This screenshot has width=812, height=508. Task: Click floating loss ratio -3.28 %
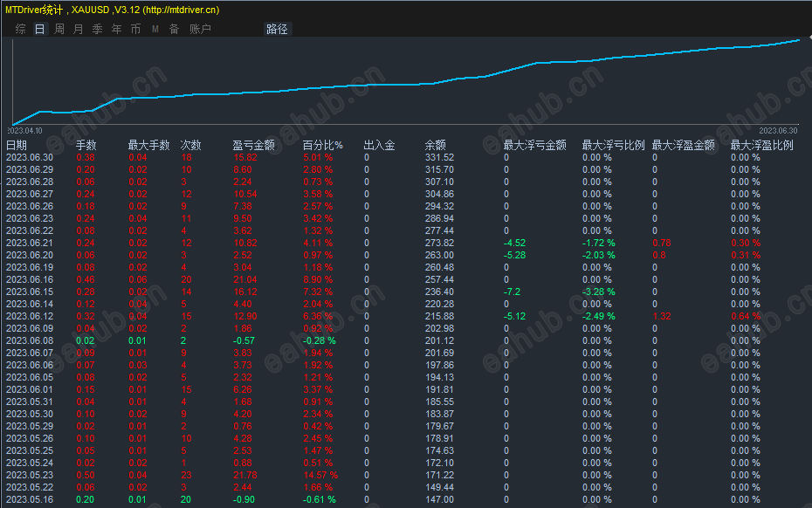[599, 292]
